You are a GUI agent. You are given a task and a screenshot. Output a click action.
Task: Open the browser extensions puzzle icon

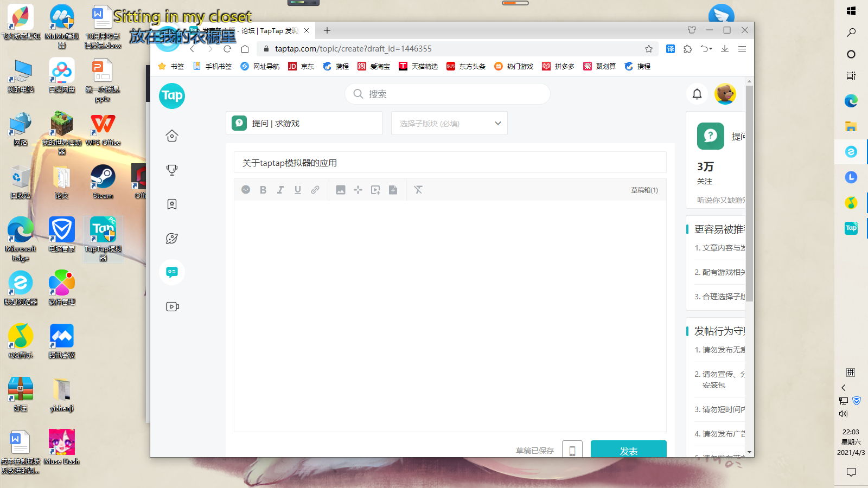pos(688,49)
